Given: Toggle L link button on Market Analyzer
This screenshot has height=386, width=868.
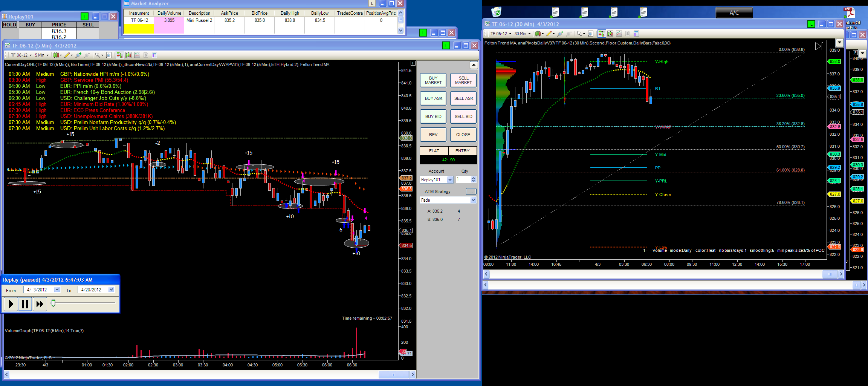Looking at the screenshot, I should [x=372, y=3].
